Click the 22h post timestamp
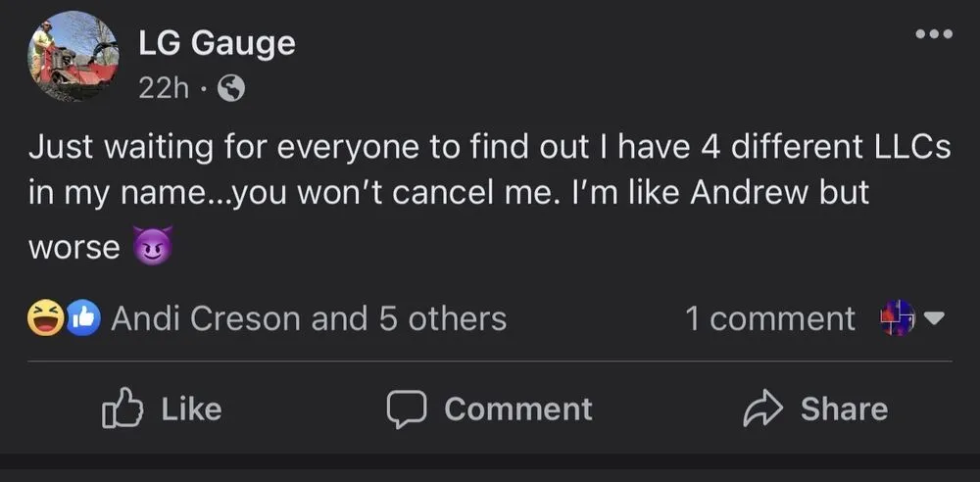Image resolution: width=980 pixels, height=482 pixels. tap(163, 89)
